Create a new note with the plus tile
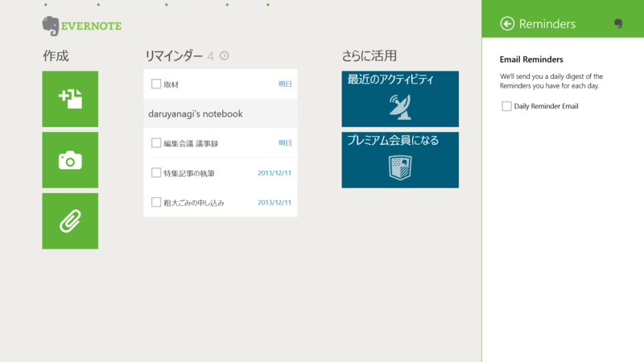The height and width of the screenshot is (362, 644). click(x=70, y=99)
